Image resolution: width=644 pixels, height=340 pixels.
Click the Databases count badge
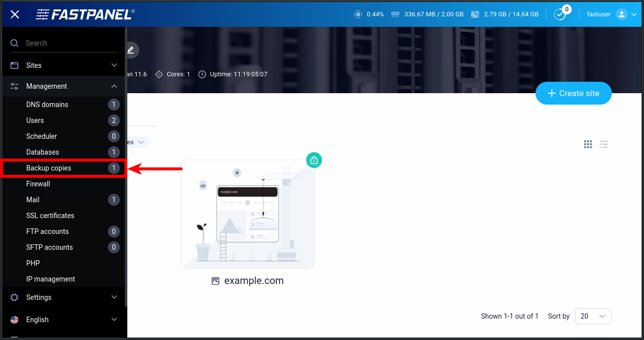click(114, 152)
